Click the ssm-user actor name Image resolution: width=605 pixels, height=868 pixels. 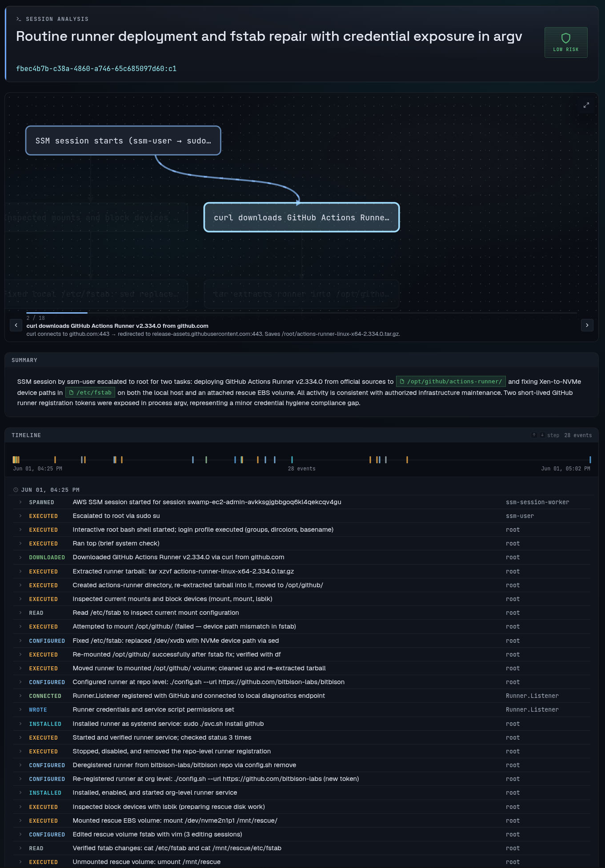pyautogui.click(x=520, y=516)
